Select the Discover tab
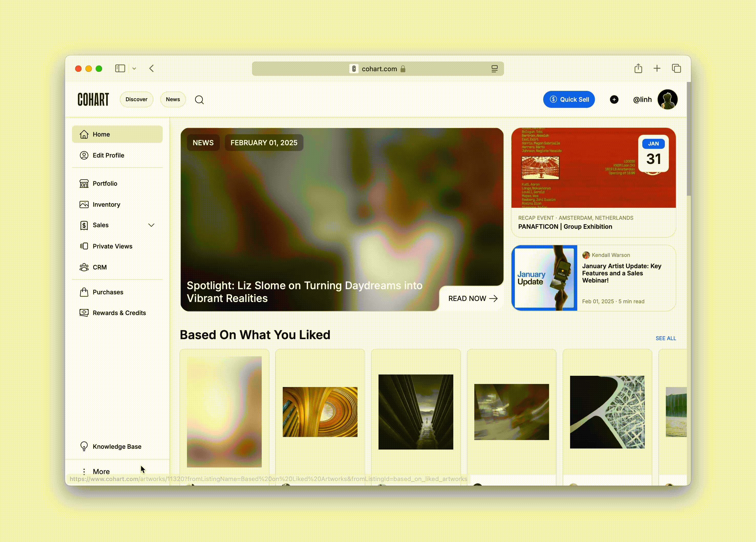 coord(136,99)
